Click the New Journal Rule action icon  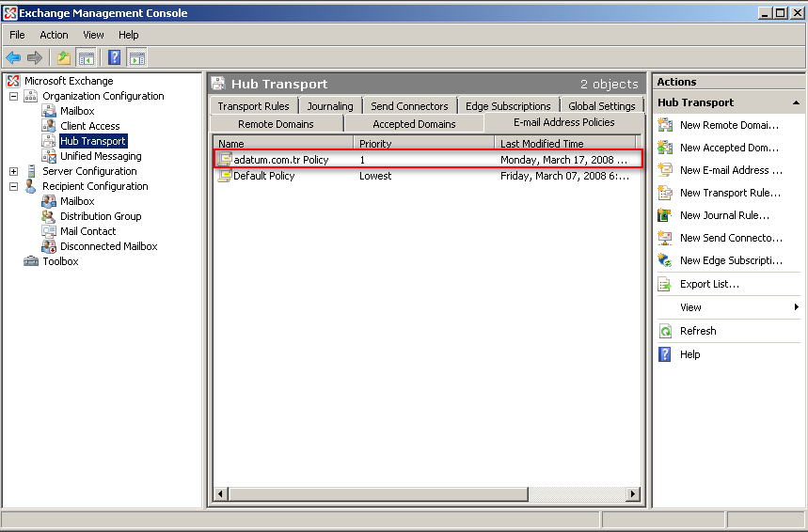(x=665, y=215)
